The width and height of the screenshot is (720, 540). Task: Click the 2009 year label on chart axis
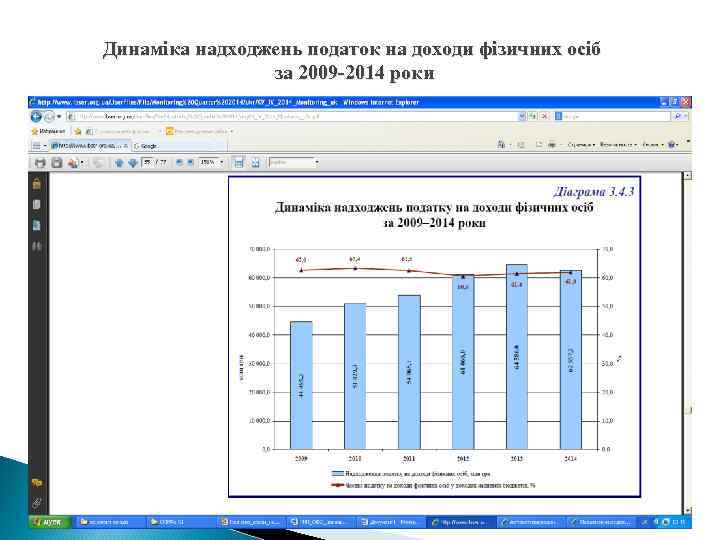pos(301,458)
